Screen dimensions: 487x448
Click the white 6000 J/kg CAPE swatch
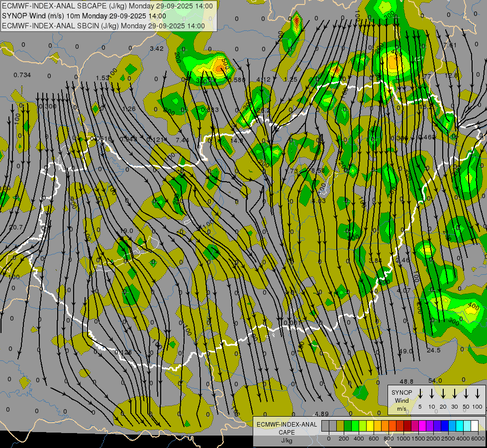(475, 426)
